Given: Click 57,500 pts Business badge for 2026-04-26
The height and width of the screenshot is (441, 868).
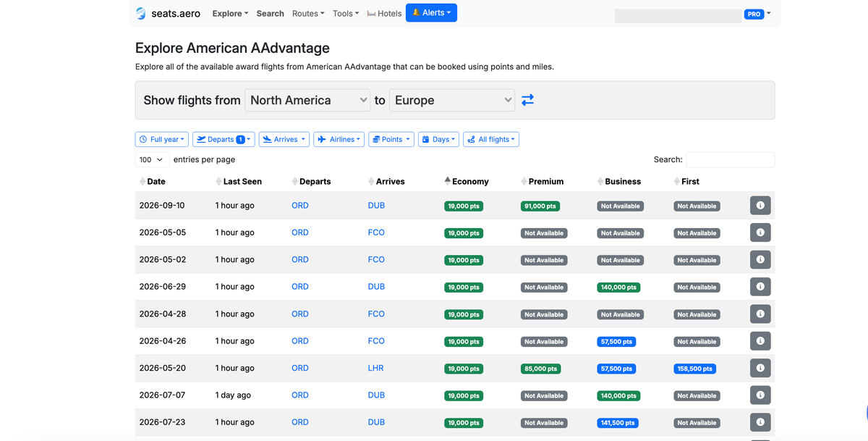Looking at the screenshot, I should coord(617,342).
